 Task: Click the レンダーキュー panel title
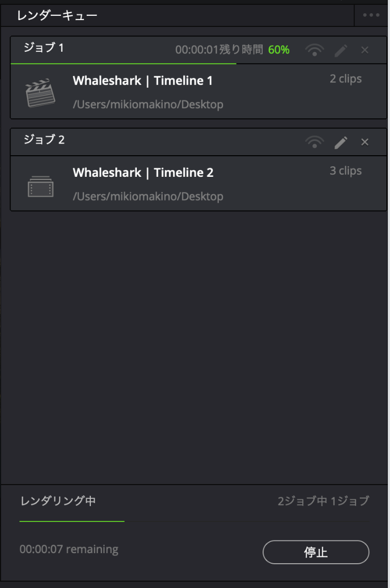(x=57, y=15)
